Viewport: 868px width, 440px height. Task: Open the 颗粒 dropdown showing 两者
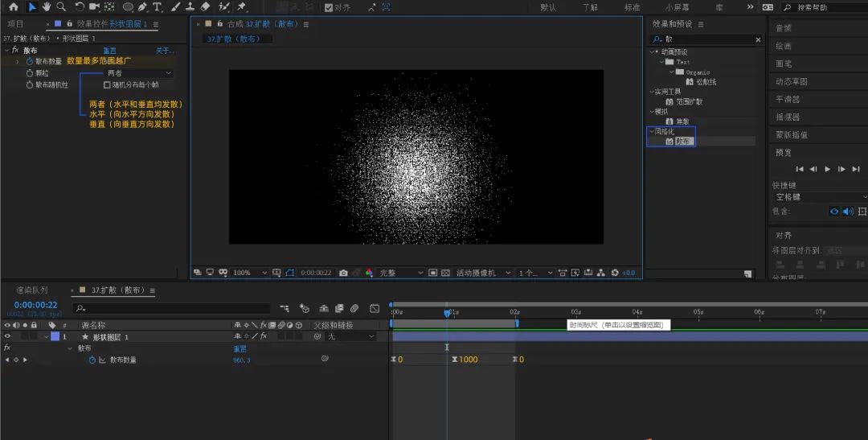pos(139,73)
